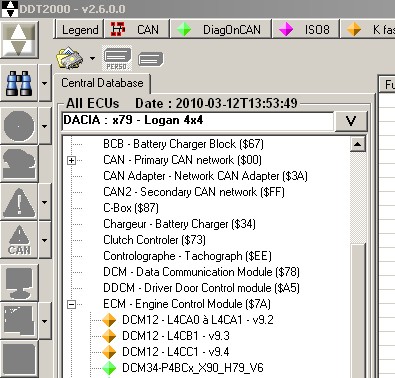Click the grey screen icon below monitor
The height and width of the screenshot is (378, 395).
(x=19, y=321)
